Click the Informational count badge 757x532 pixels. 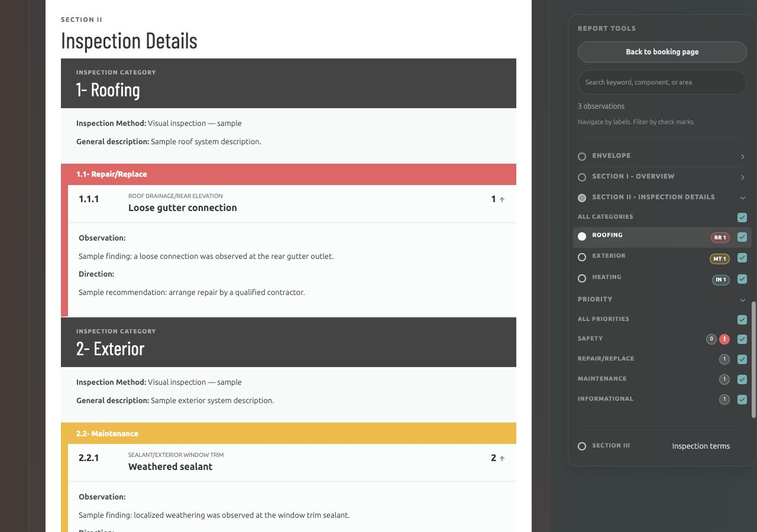click(x=724, y=400)
